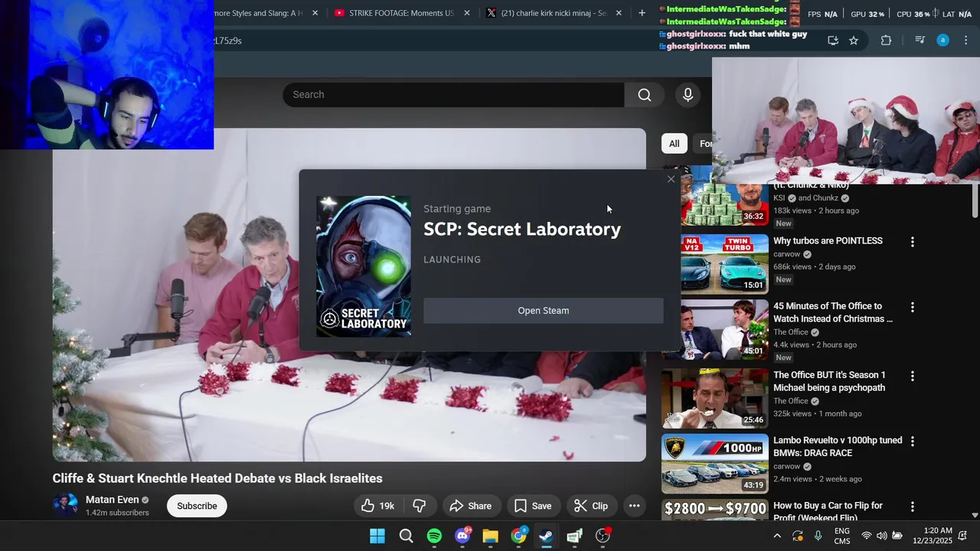
Task: Close the more Styles and Slang tab
Action: pyautogui.click(x=315, y=13)
